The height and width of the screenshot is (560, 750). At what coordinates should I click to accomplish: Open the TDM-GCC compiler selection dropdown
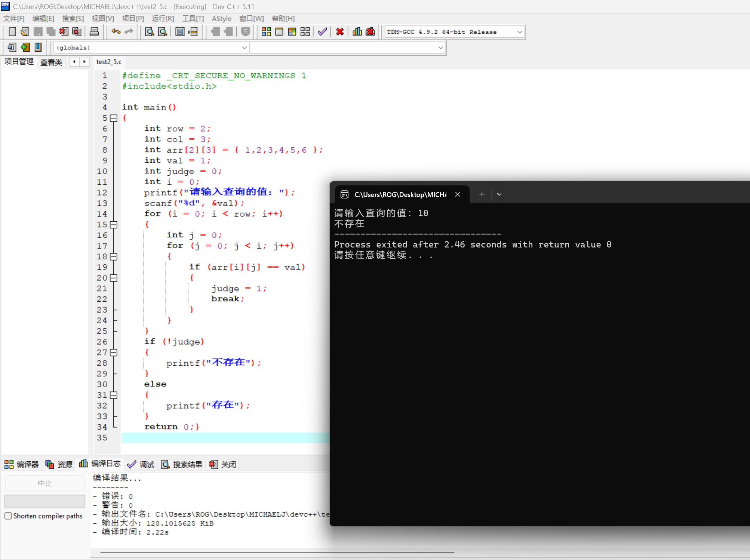click(x=519, y=32)
